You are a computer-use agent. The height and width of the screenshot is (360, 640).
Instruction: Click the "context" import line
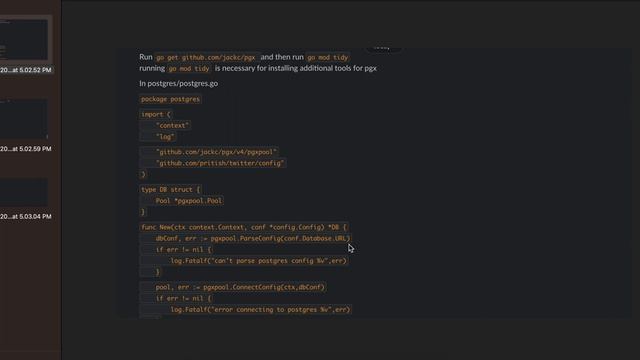tap(165, 126)
